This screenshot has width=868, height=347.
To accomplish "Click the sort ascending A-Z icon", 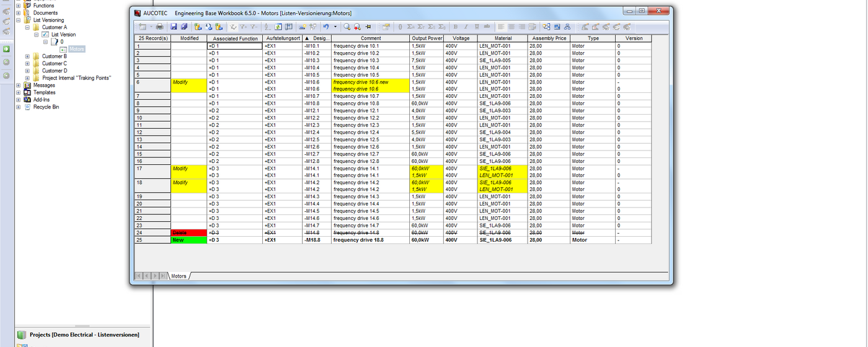I will pos(268,27).
